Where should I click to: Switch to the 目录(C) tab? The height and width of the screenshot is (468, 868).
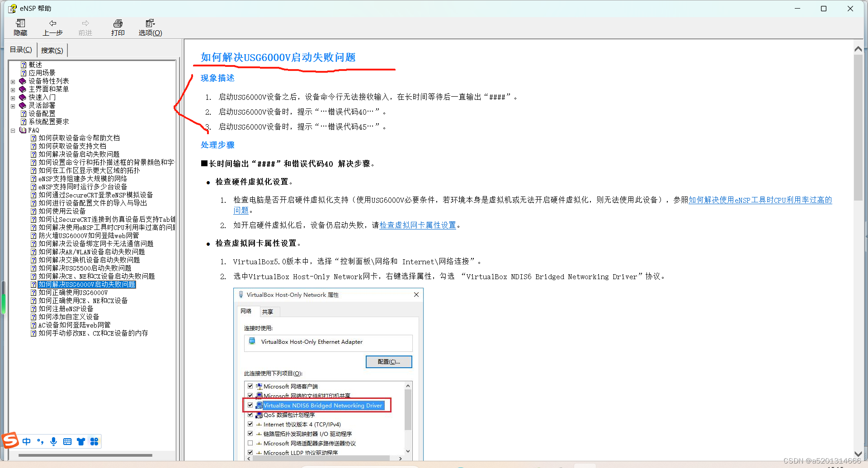[x=21, y=50]
